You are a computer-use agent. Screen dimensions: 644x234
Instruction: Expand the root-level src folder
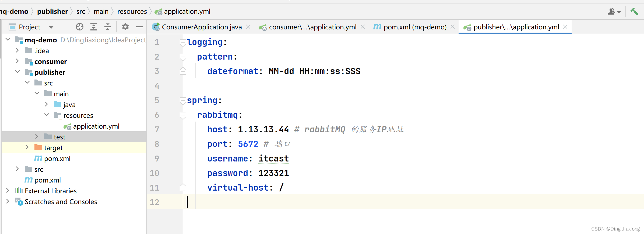point(17,169)
